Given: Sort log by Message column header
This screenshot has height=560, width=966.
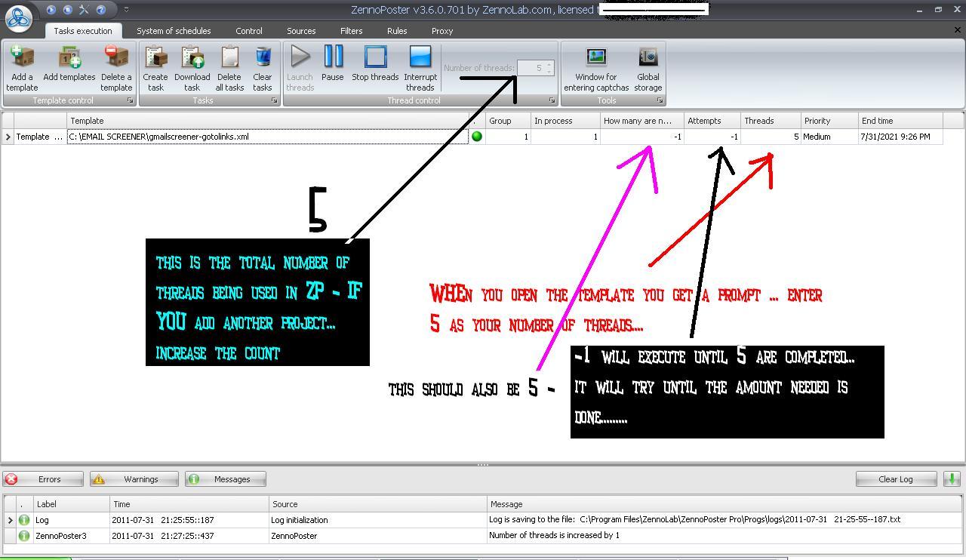Looking at the screenshot, I should (724, 504).
